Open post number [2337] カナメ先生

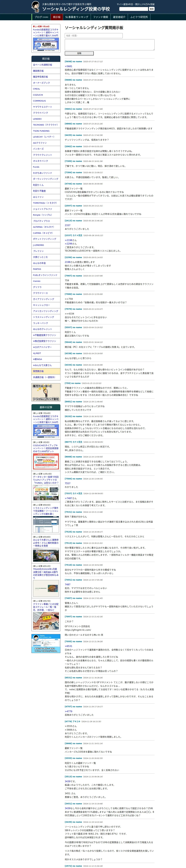(x=73, y=236)
